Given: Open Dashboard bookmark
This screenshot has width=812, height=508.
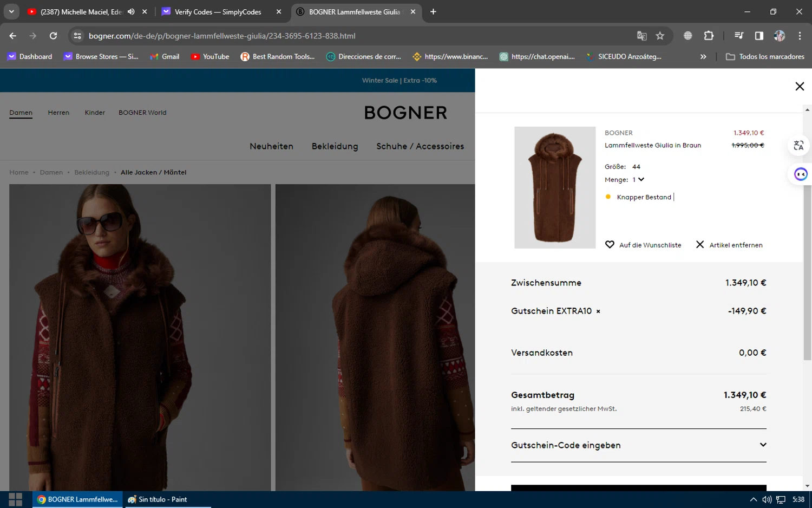Looking at the screenshot, I should (x=30, y=56).
